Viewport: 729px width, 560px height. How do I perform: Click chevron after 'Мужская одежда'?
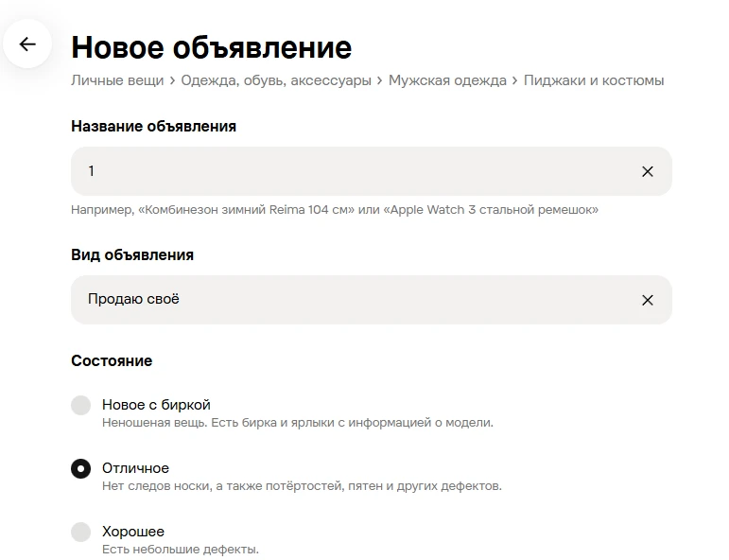click(x=515, y=81)
